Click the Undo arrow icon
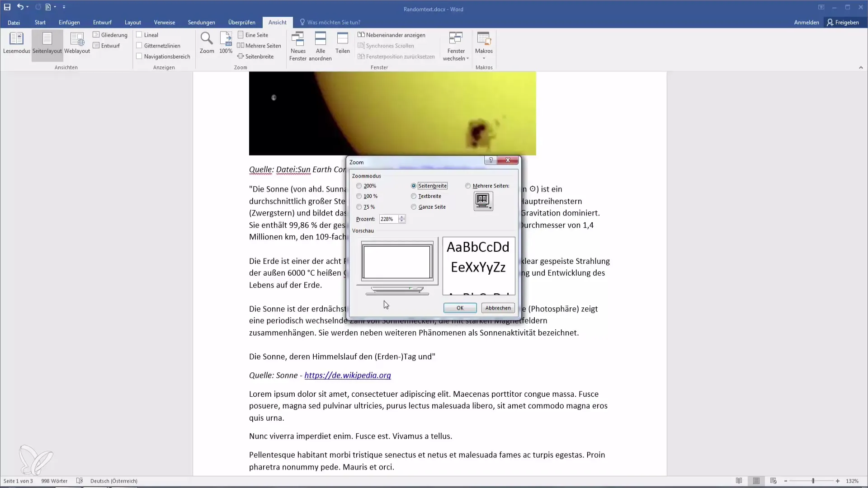 pyautogui.click(x=20, y=7)
